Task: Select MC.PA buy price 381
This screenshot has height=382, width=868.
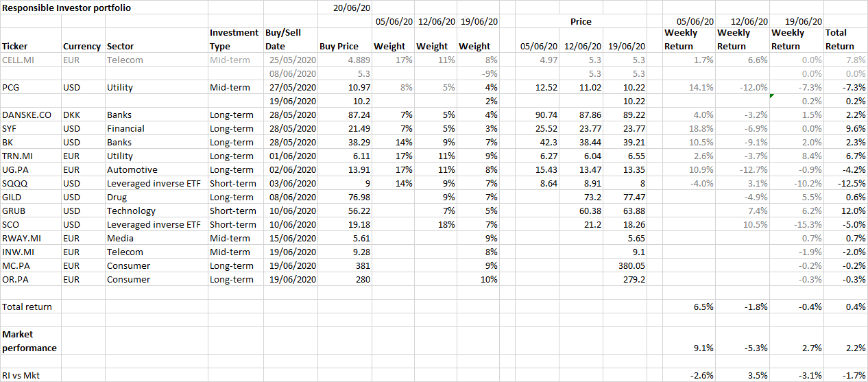Action: coord(361,265)
